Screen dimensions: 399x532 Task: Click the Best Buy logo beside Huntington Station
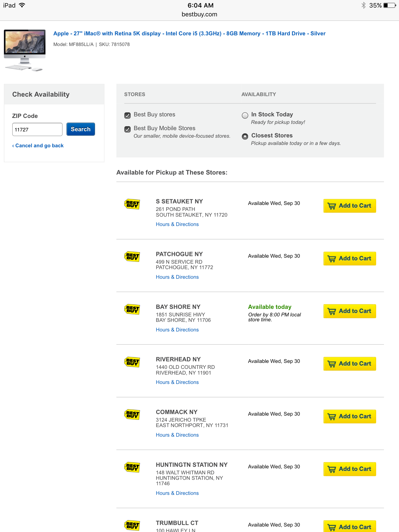click(132, 467)
